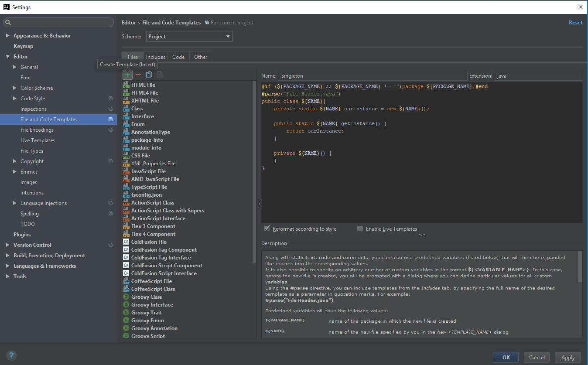Viewport: 588px width, 365px height.
Task: Switch to the Includes tab
Action: coord(156,57)
